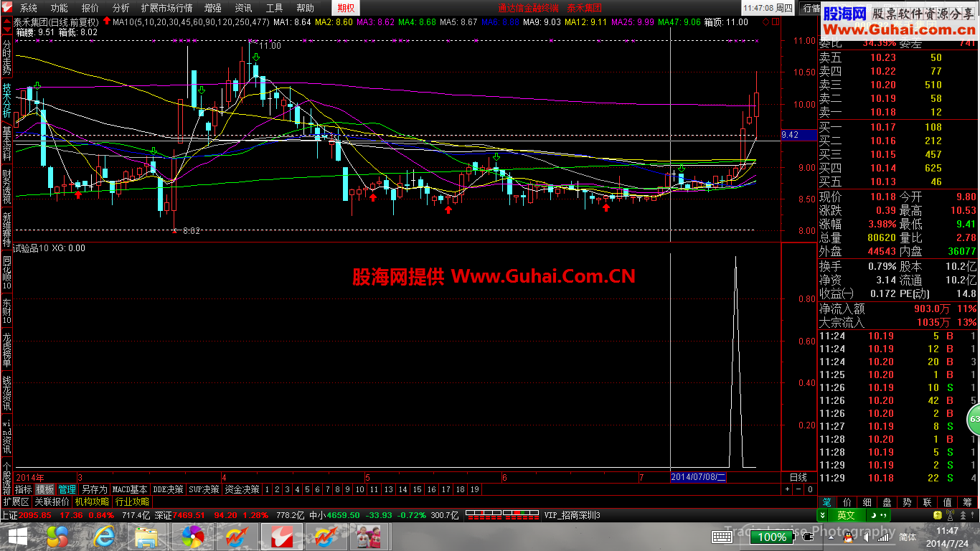The image size is (980, 551).
Task: Switch to 笔 tick tab
Action: point(826,502)
